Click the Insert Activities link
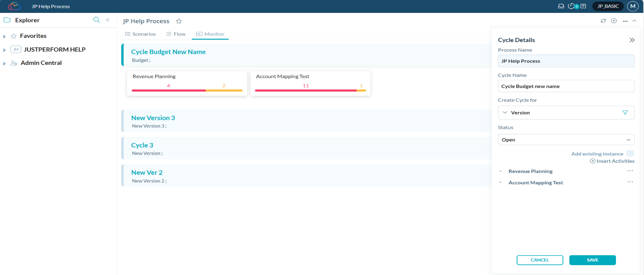The width and height of the screenshot is (644, 275). 612,161
